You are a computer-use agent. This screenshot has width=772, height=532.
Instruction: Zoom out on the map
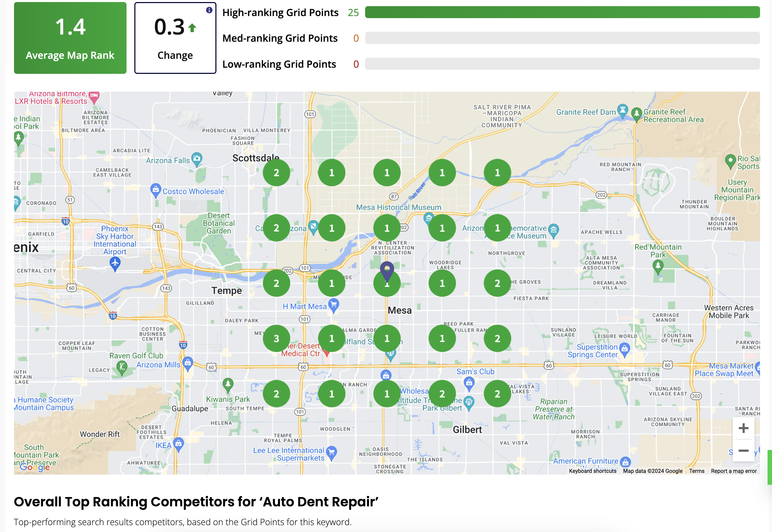(743, 451)
